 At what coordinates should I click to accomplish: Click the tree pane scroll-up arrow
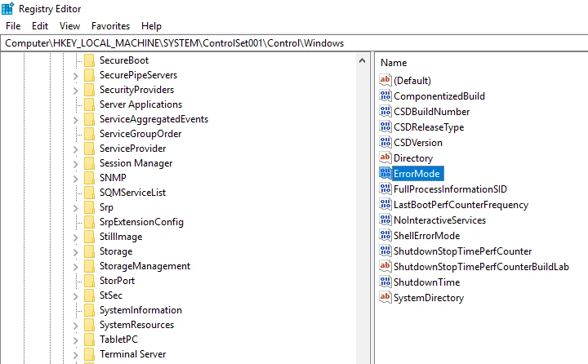tap(362, 60)
